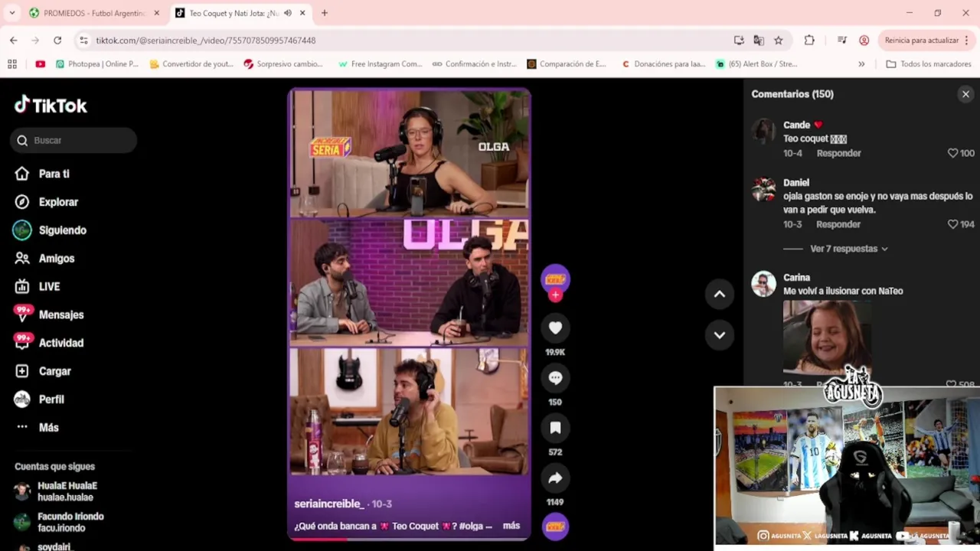Open Cande's profile name

796,125
